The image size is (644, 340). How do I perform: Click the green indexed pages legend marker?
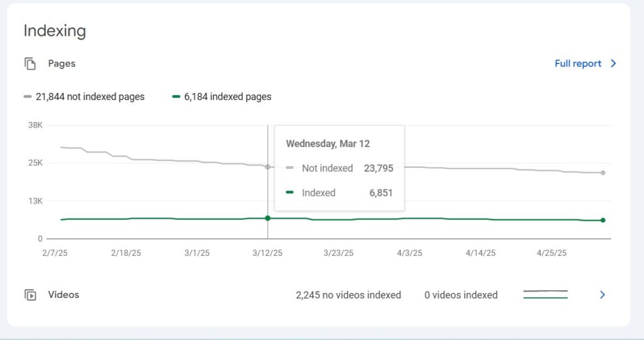(176, 97)
